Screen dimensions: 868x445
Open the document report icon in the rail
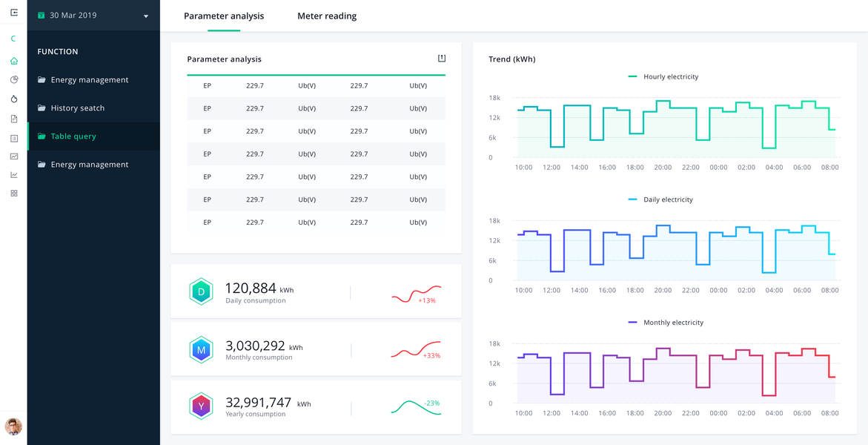coord(14,118)
